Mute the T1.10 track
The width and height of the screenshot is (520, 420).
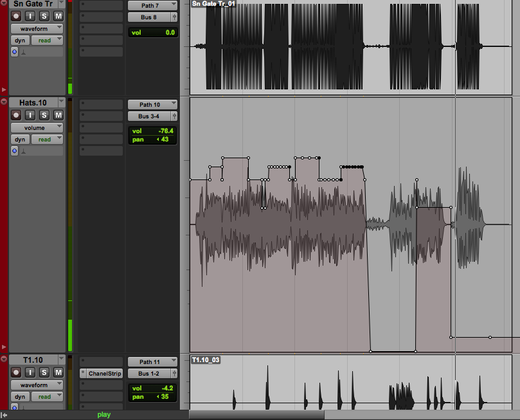click(x=58, y=372)
